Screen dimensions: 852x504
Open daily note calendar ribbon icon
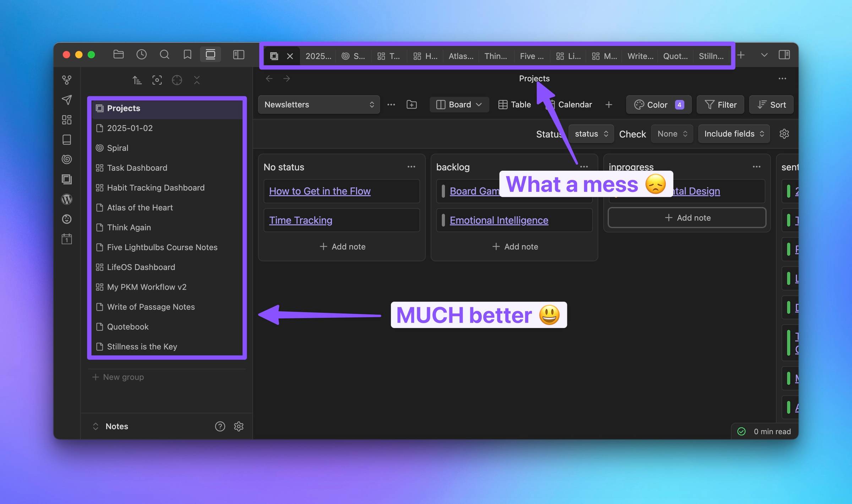pyautogui.click(x=67, y=239)
